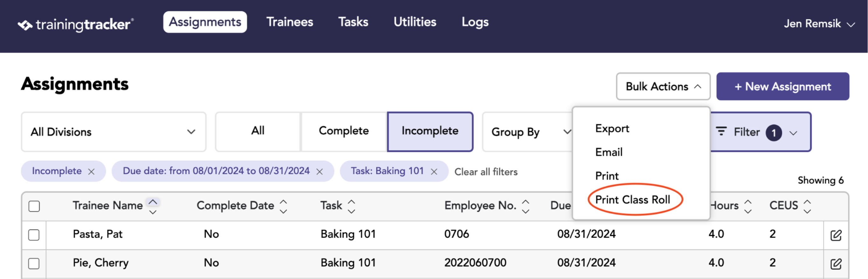Image resolution: width=868 pixels, height=279 pixels.
Task: Toggle the select-all checkbox in table header
Action: click(x=34, y=206)
